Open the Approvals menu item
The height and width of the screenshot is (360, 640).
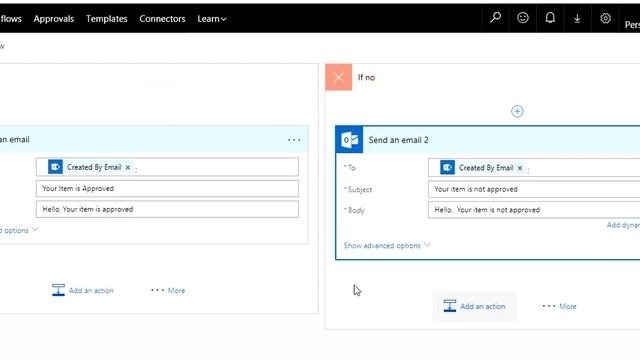pos(54,19)
